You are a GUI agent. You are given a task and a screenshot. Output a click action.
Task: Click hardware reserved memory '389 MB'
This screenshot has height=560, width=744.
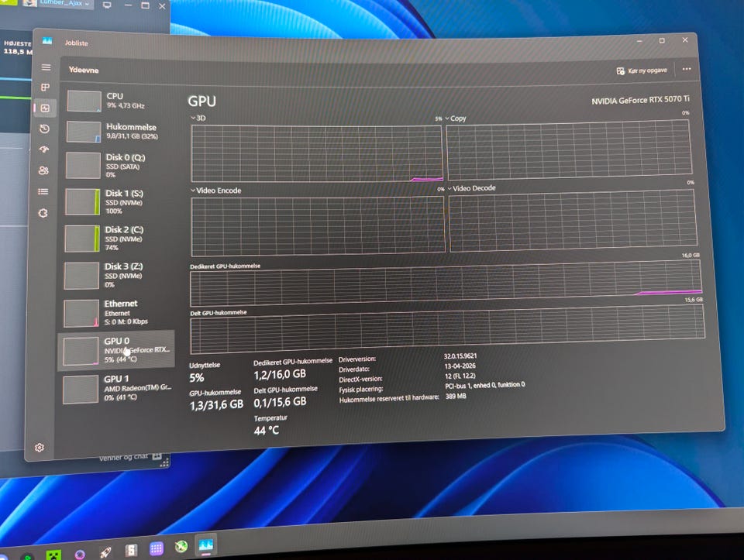pyautogui.click(x=456, y=396)
